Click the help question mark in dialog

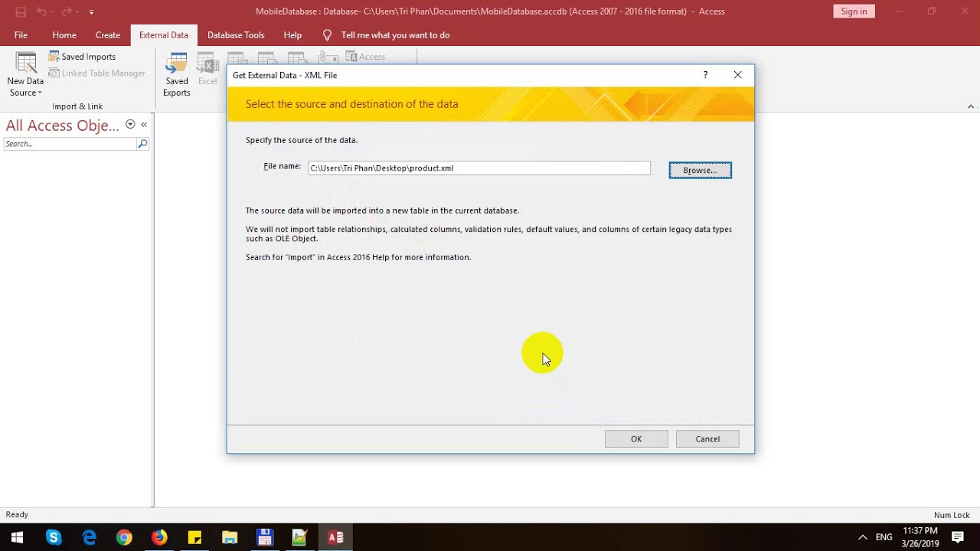(705, 75)
